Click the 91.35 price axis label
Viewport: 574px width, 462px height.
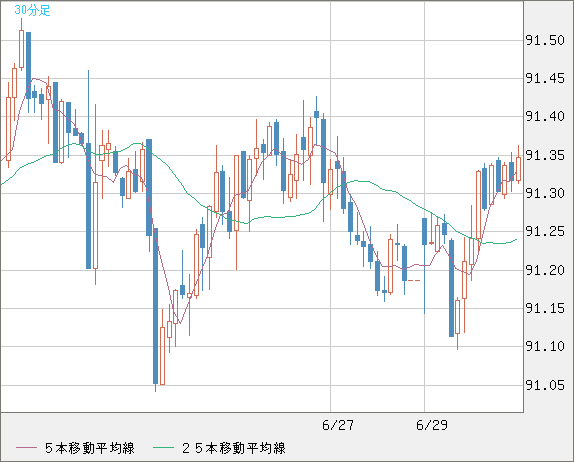click(x=545, y=155)
